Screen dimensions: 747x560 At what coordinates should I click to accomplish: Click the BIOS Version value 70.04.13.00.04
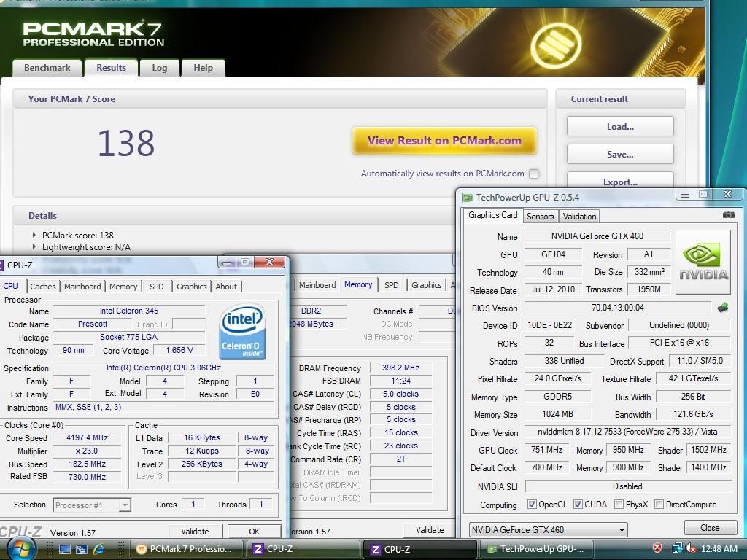pyautogui.click(x=617, y=308)
